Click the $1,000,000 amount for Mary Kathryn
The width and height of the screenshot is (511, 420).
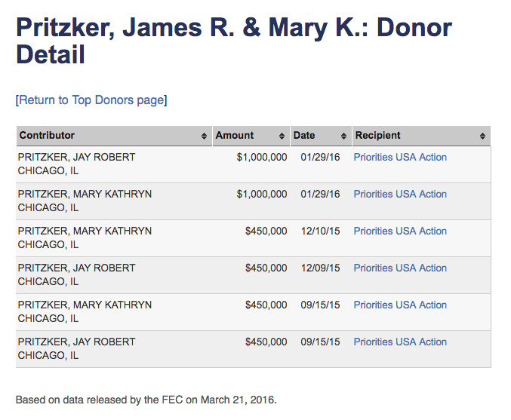[261, 195]
